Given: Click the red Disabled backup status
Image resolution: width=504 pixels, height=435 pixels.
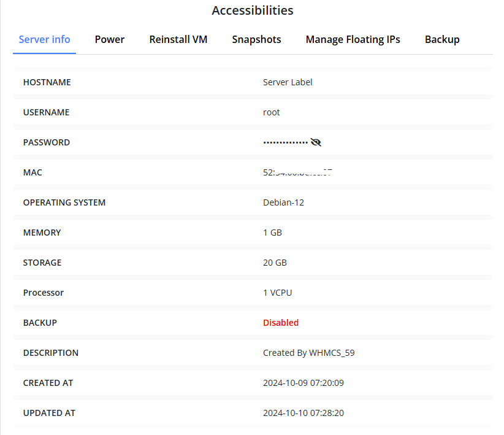Looking at the screenshot, I should (281, 323).
